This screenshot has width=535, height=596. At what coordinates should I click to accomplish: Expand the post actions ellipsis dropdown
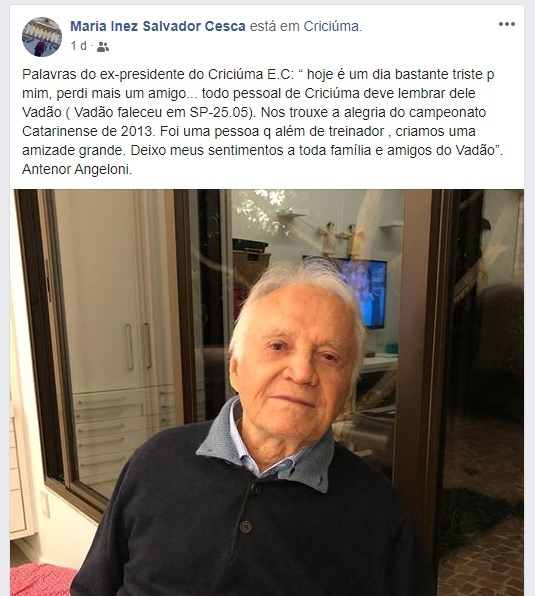point(507,24)
